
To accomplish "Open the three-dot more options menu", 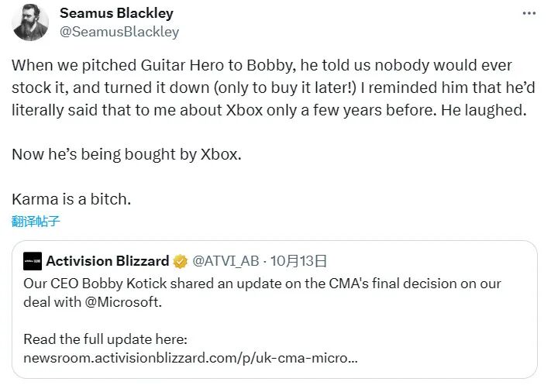I will click(529, 13).
